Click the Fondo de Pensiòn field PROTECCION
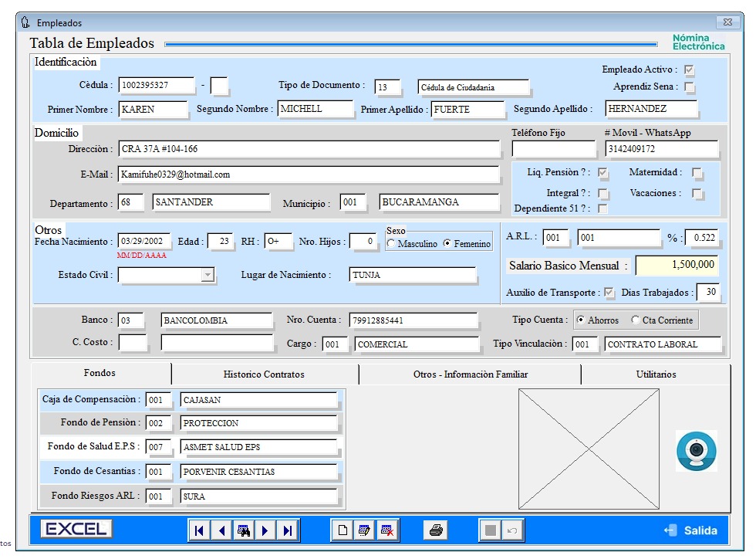The width and height of the screenshot is (756, 559). tap(259, 423)
